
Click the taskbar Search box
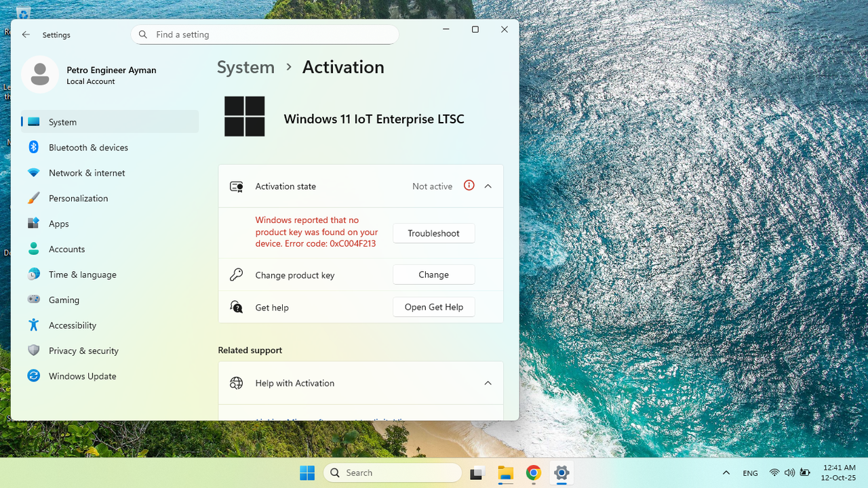(393, 472)
